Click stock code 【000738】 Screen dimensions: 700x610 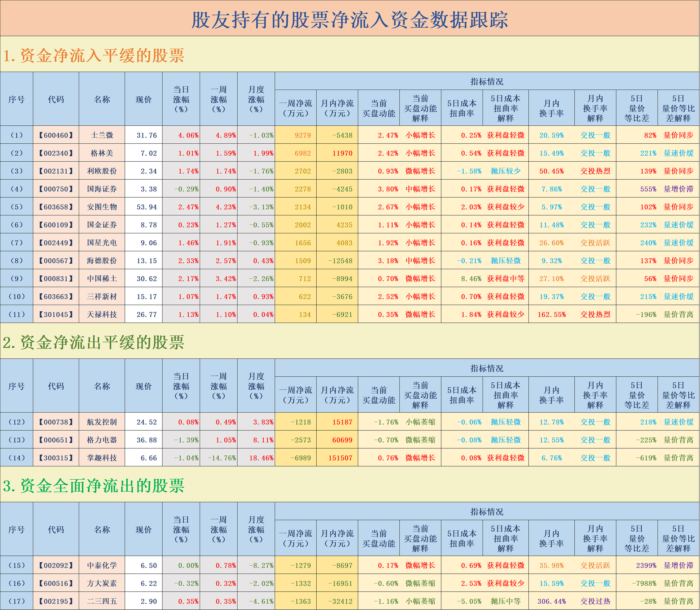(x=56, y=422)
